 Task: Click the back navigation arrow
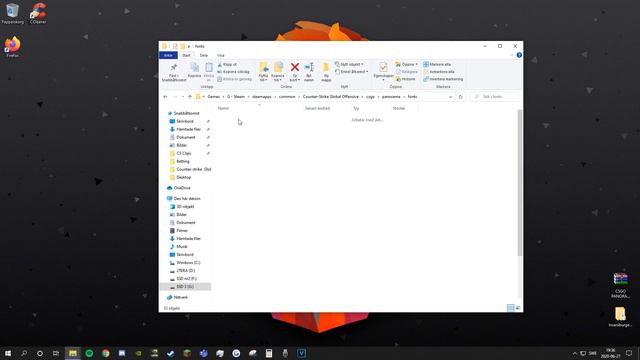click(x=165, y=97)
